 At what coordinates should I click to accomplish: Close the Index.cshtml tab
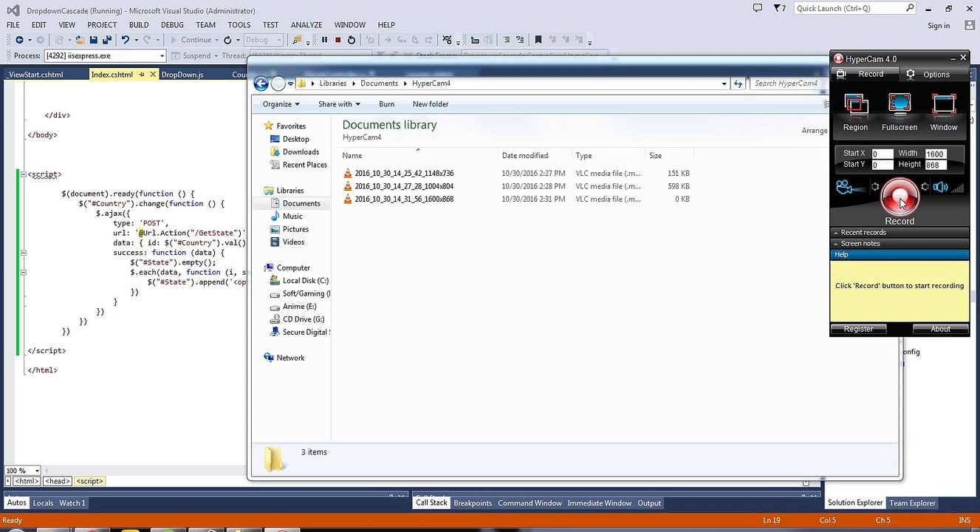pos(153,75)
